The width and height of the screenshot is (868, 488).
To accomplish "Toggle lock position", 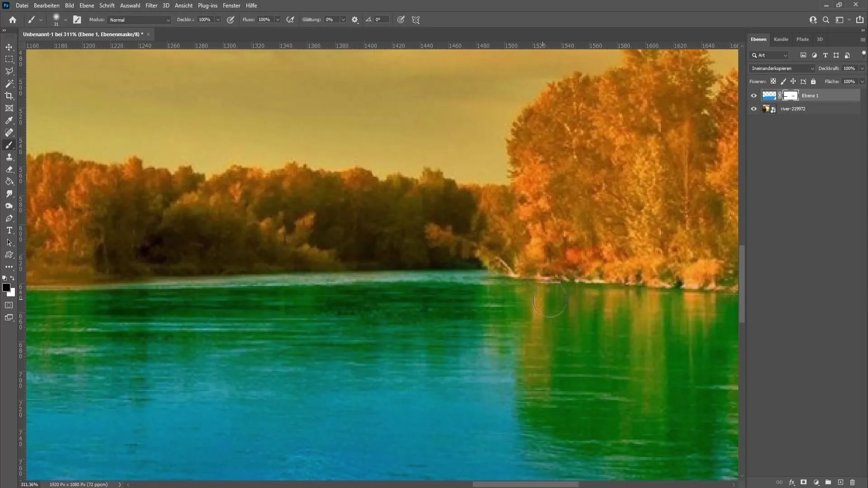I will point(793,81).
